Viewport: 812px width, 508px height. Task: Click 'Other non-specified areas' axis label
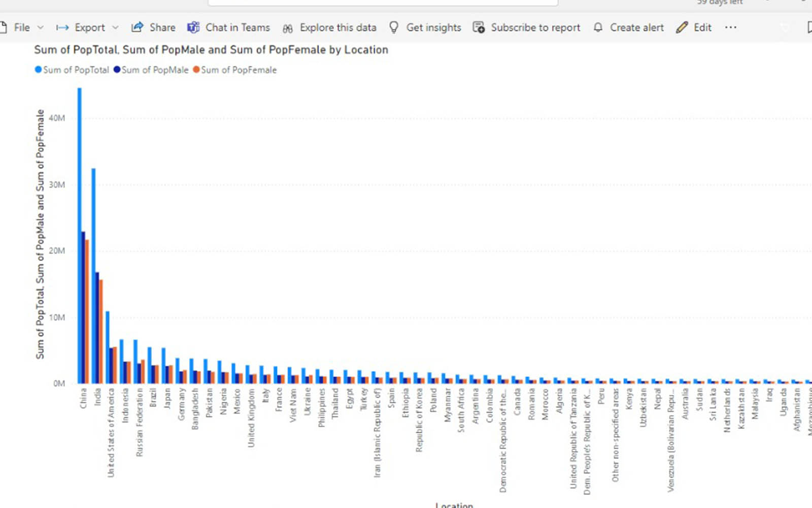616,435
